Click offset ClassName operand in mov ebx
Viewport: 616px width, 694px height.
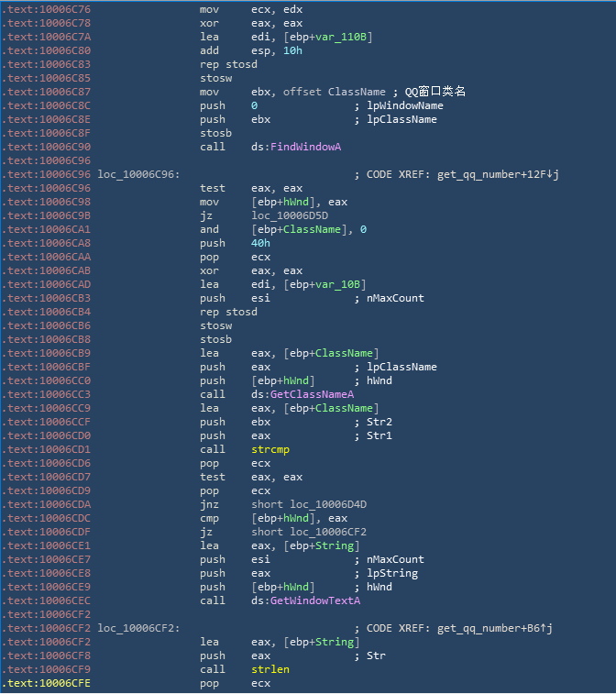[334, 92]
